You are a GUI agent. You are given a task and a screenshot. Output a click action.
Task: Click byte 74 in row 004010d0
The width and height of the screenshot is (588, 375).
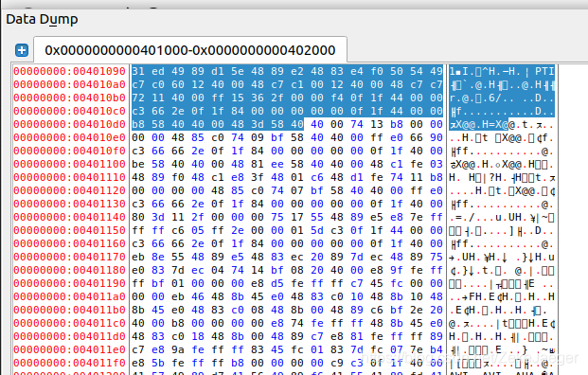click(x=357, y=124)
